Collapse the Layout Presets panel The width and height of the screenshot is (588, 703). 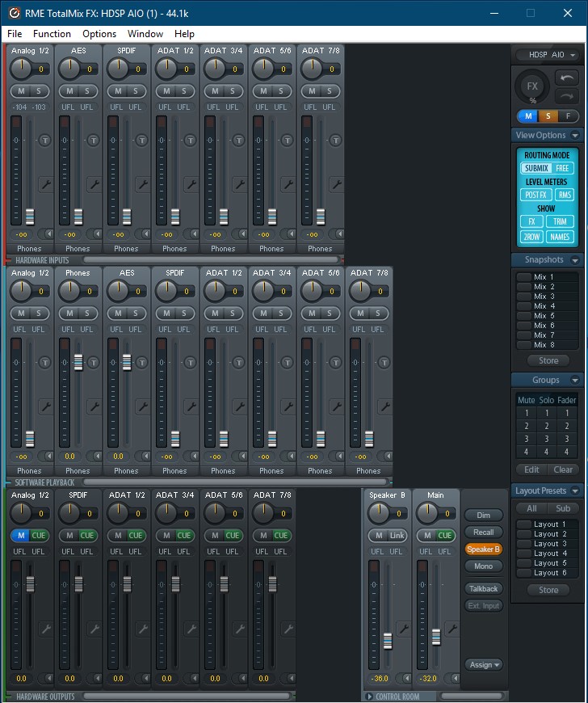click(575, 491)
